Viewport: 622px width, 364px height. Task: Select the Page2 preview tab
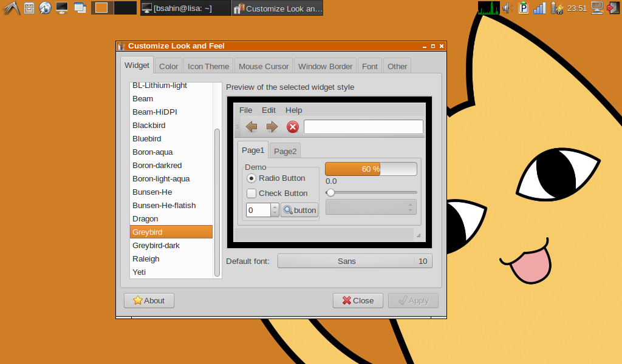285,151
